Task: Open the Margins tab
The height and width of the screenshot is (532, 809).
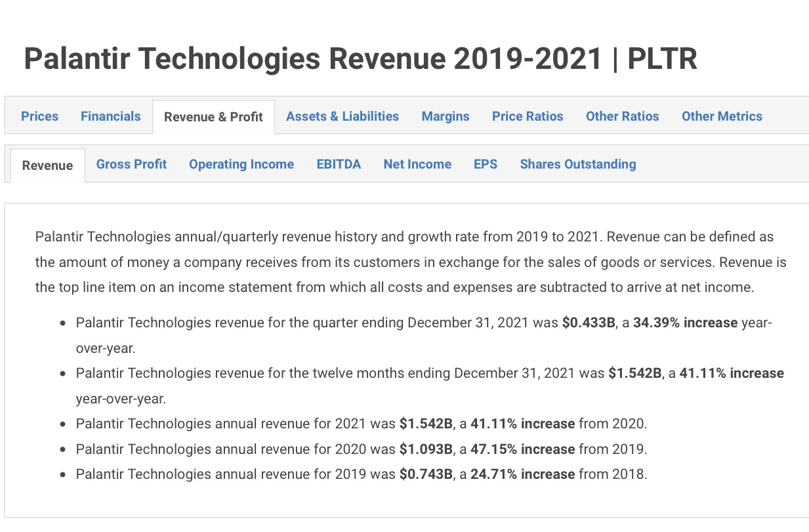Action: coord(445,116)
